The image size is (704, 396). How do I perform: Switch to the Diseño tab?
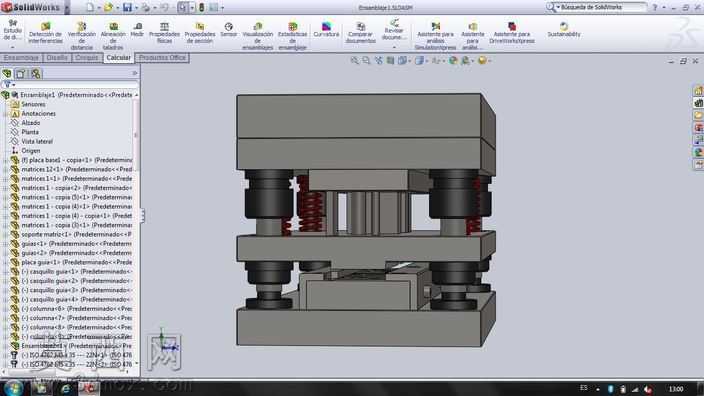click(x=57, y=57)
